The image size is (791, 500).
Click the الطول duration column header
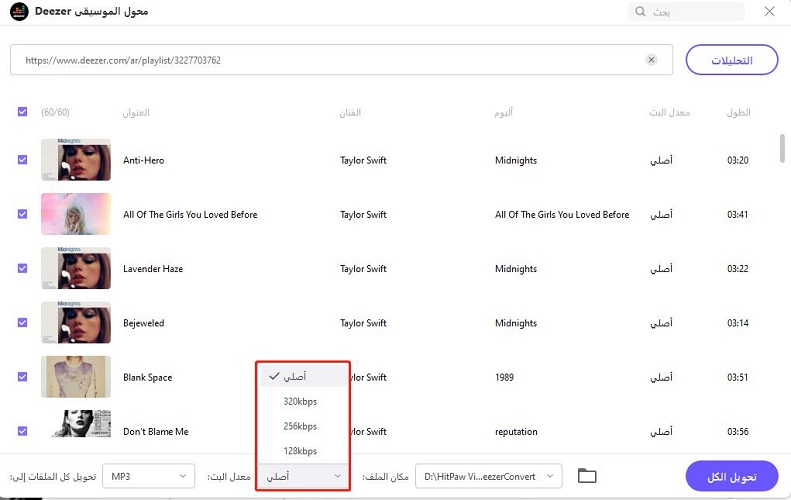tap(739, 112)
